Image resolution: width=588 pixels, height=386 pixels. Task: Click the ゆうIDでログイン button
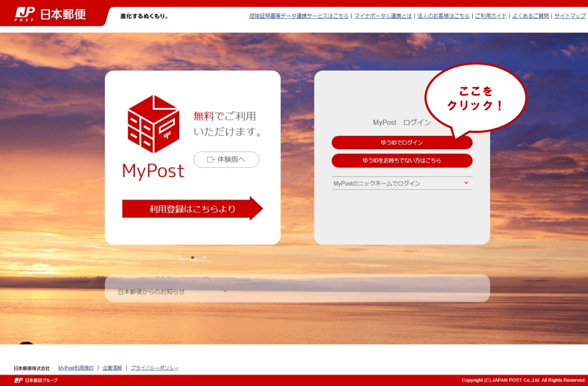[x=402, y=143]
